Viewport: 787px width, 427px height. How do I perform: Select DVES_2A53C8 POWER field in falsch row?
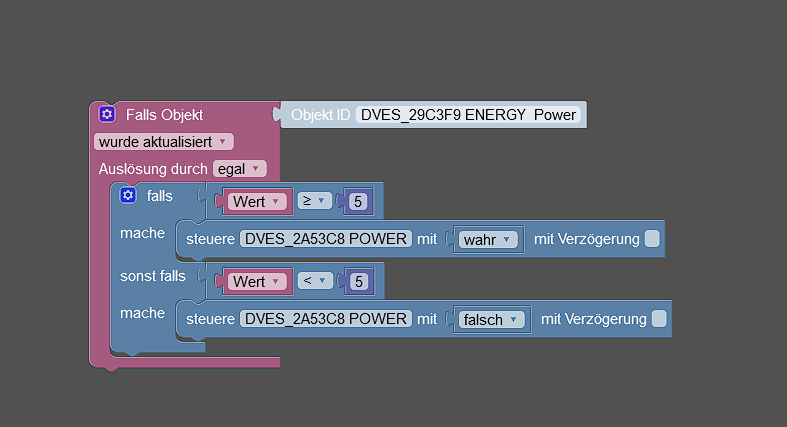[326, 319]
